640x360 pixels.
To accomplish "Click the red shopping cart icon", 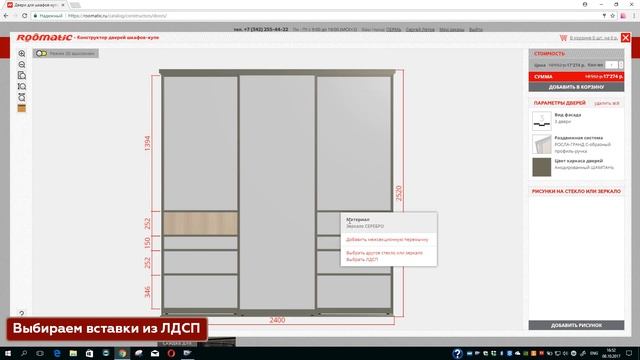I will click(x=563, y=38).
